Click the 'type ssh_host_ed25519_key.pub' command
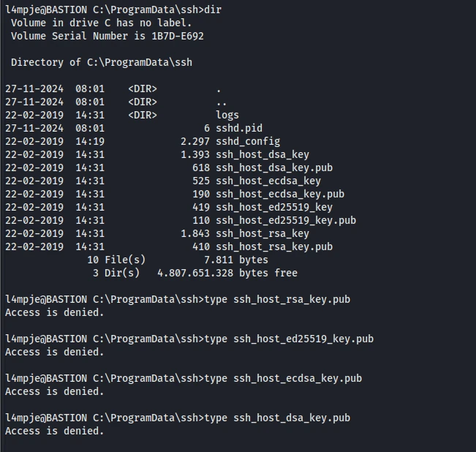 pyautogui.click(x=289, y=339)
